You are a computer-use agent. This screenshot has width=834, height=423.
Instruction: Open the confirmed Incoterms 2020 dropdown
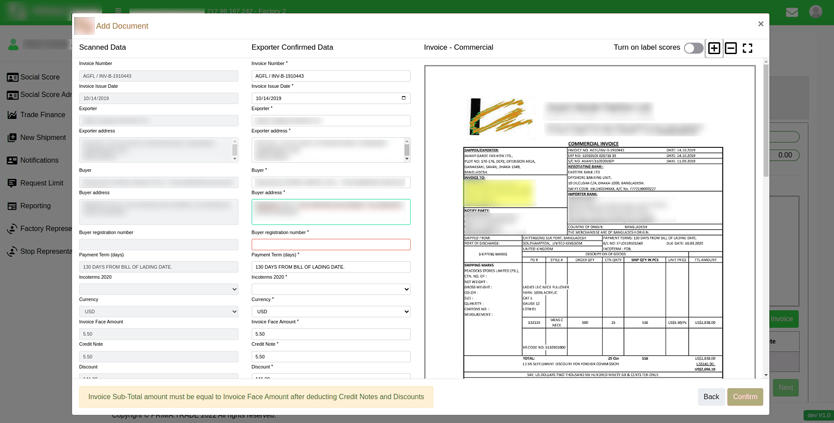[330, 289]
